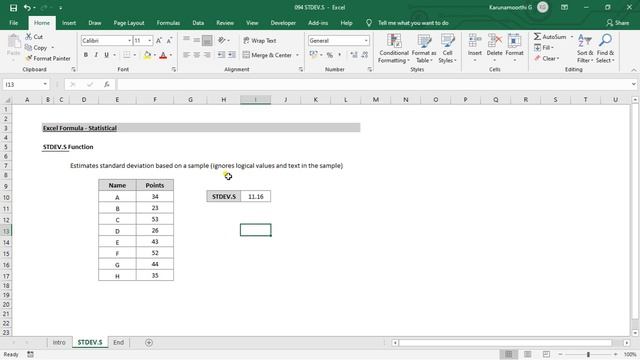Click the Borders icon
Viewport: 640px width, 360px height.
127,55
